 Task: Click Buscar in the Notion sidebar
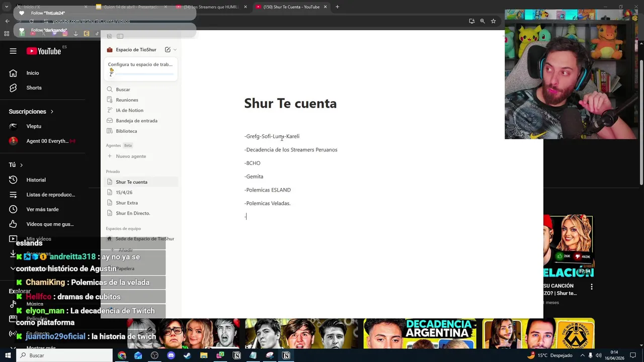tap(123, 89)
